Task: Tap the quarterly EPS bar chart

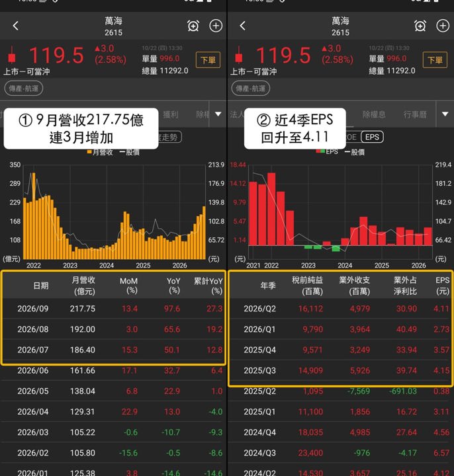Action: [x=341, y=212]
